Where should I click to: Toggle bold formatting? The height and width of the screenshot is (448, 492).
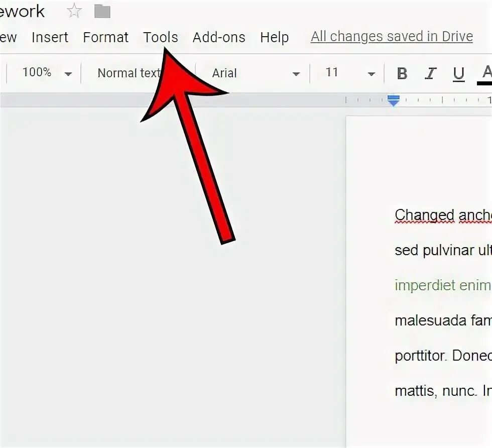tap(402, 73)
